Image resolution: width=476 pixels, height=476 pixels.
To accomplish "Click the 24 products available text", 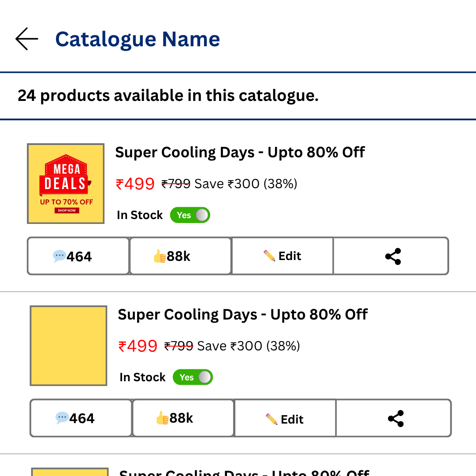I will coord(168,96).
